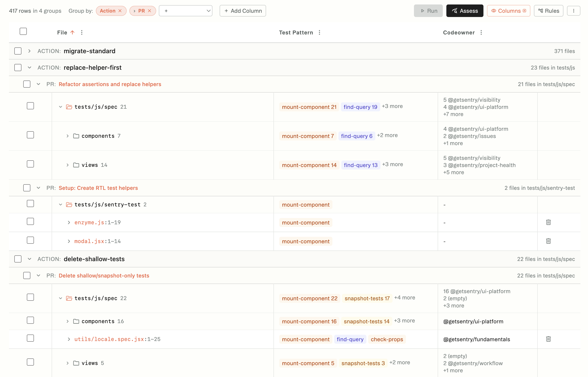Click the Assess button
This screenshot has width=588, height=377.
tap(464, 11)
